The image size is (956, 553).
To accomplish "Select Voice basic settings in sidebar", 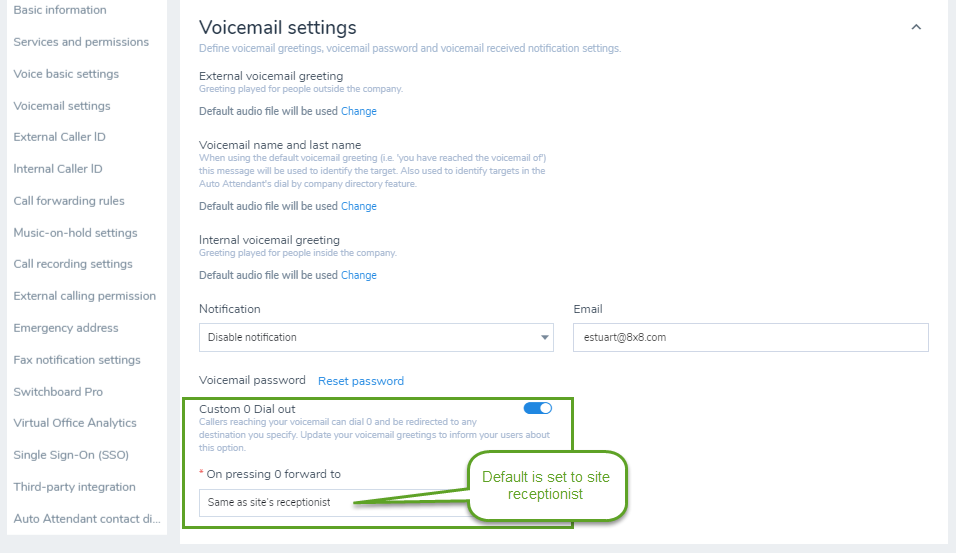I will click(x=66, y=74).
